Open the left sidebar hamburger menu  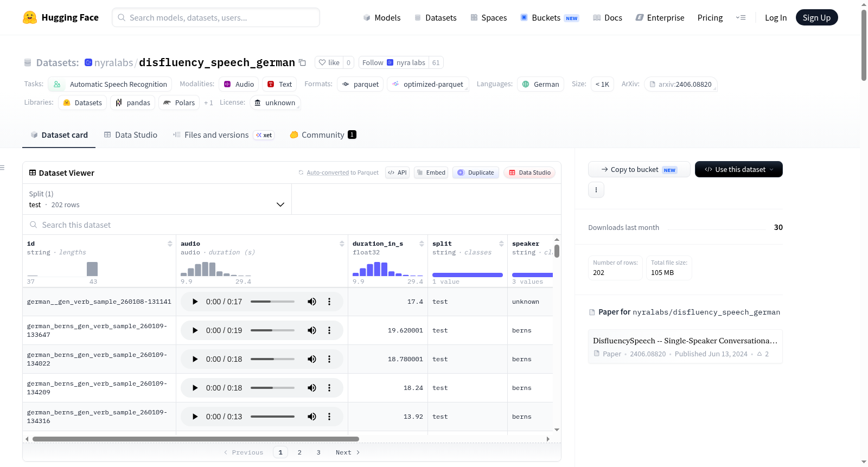coord(3,168)
